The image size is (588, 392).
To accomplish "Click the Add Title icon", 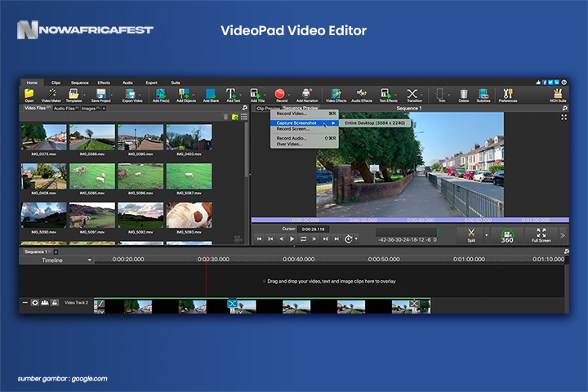I will tap(256, 95).
